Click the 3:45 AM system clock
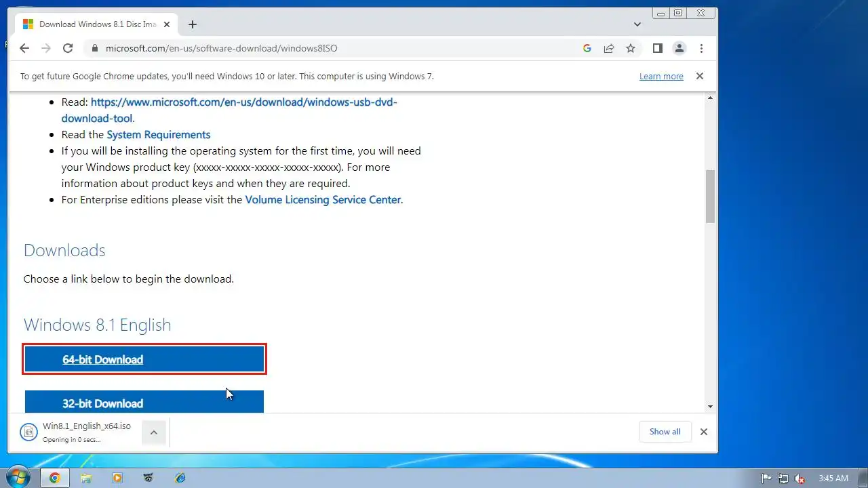Viewport: 868px width, 488px height. coord(833,478)
